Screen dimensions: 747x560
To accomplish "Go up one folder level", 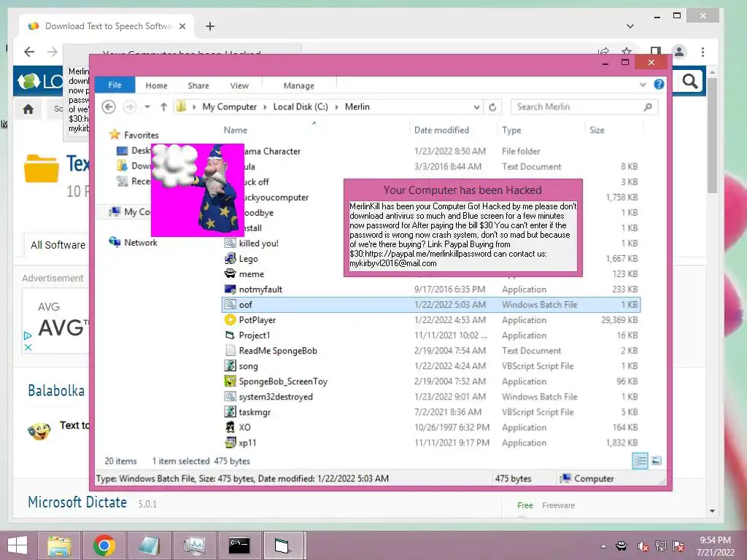I will tap(163, 107).
